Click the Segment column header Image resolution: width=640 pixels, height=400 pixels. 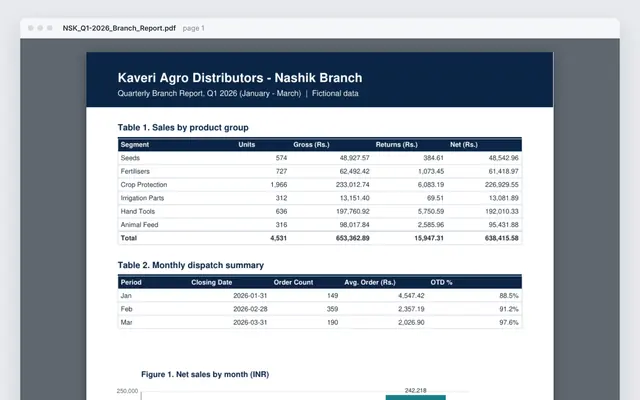coord(135,144)
